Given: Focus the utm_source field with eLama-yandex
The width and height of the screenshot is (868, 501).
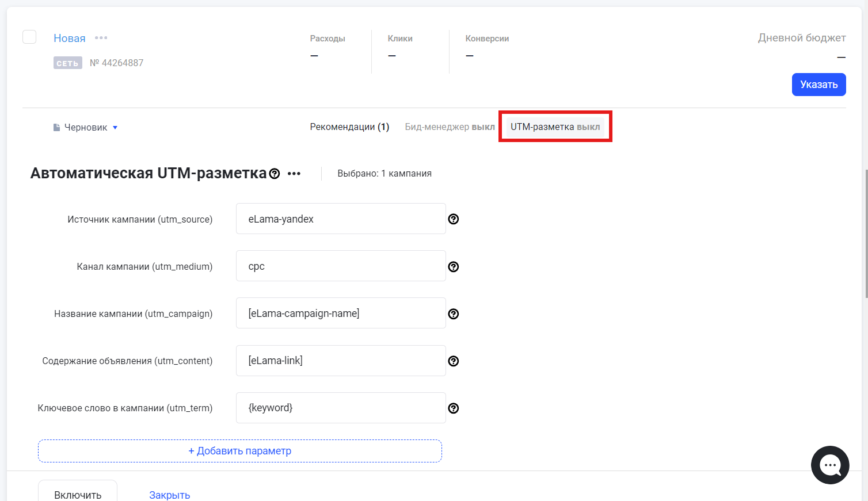Looking at the screenshot, I should click(341, 219).
